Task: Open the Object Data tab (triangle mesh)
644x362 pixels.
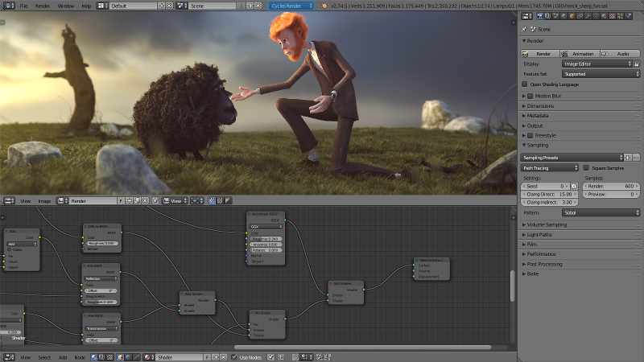Action: (597, 16)
